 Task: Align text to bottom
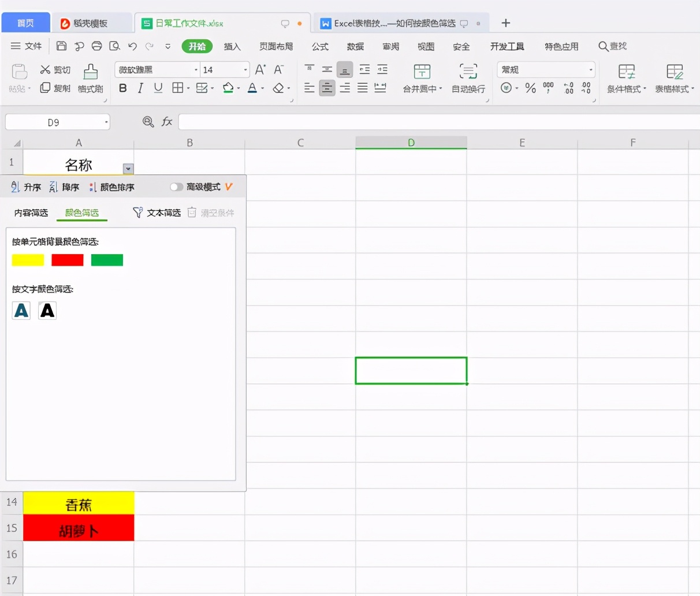pyautogui.click(x=345, y=70)
